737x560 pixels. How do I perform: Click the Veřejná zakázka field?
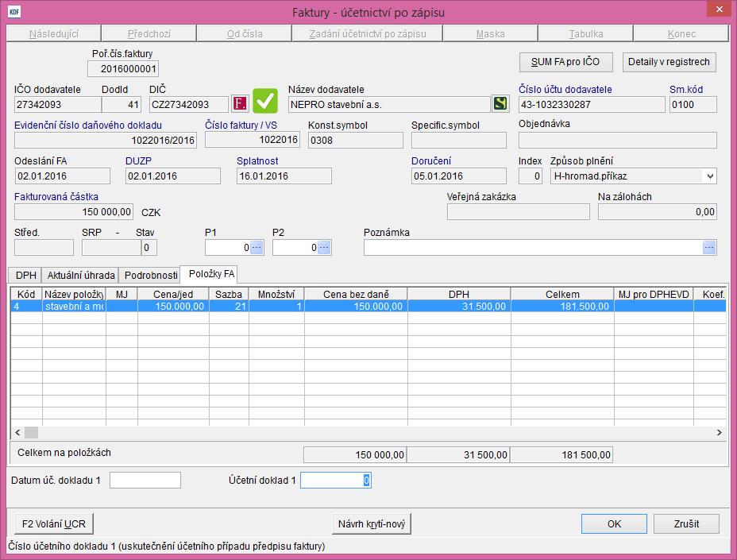(519, 211)
